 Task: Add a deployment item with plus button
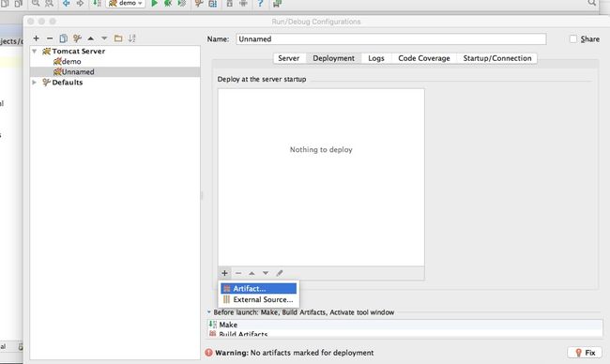(x=224, y=273)
